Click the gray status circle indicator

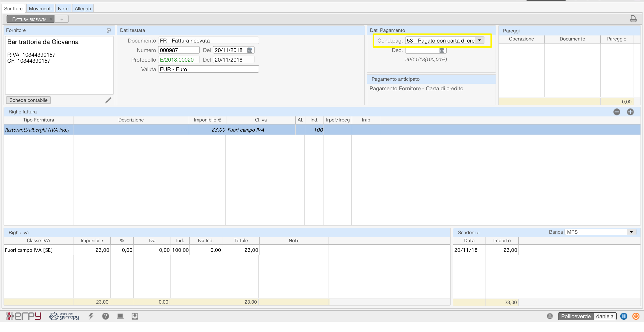point(550,316)
